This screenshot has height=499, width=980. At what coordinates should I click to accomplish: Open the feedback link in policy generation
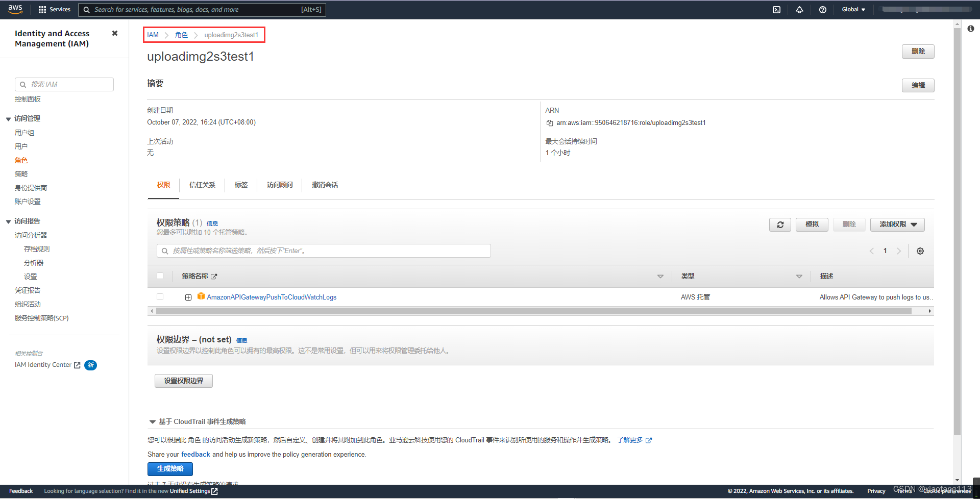pyautogui.click(x=195, y=455)
